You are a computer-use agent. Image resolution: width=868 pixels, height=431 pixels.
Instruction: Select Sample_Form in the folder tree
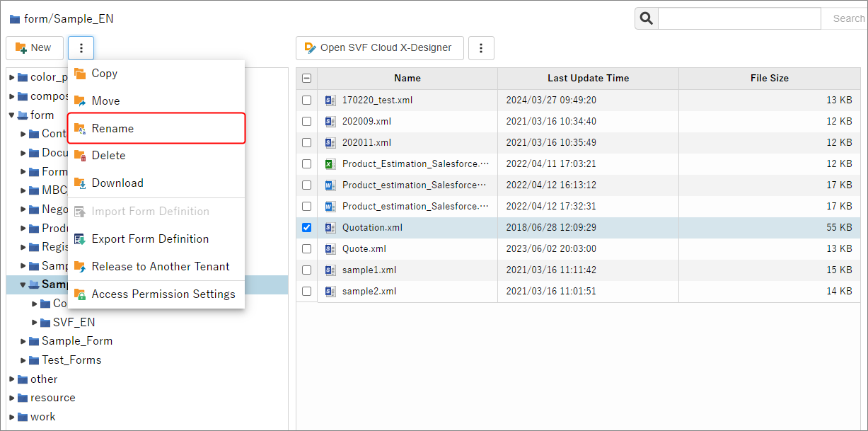point(77,341)
